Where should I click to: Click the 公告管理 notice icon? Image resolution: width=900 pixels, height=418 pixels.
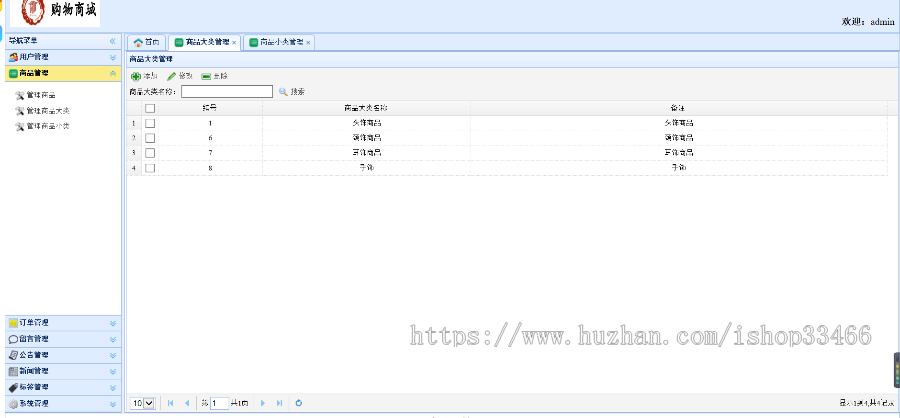coord(13,355)
